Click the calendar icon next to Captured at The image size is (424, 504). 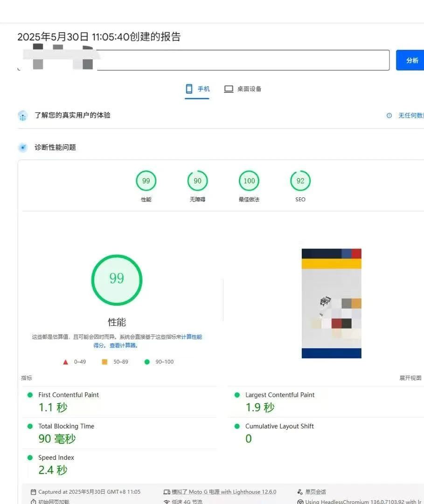click(33, 492)
